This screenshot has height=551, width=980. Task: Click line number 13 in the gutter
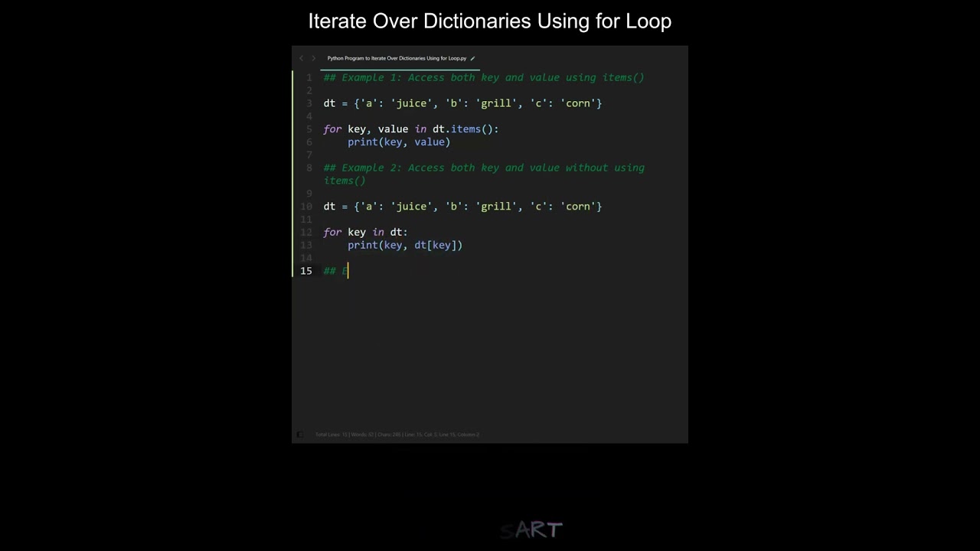306,246
